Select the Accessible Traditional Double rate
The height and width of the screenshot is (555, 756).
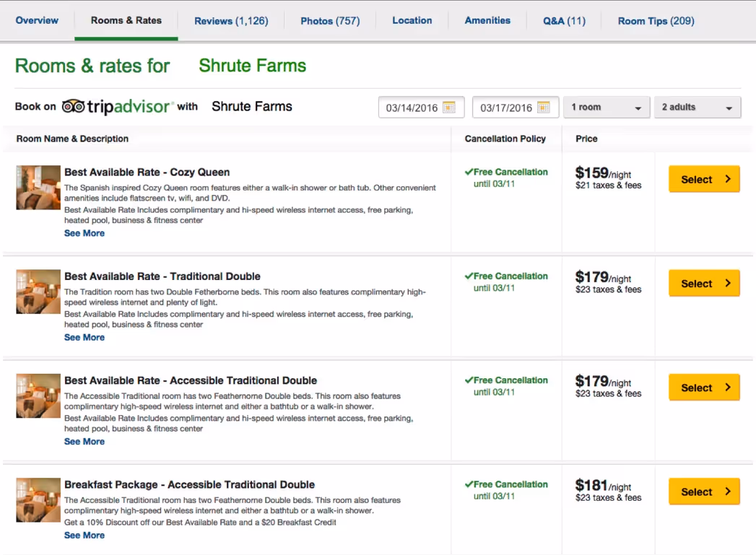point(704,387)
